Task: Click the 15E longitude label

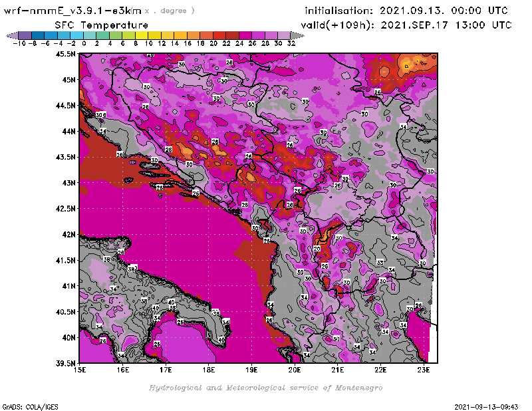Action: pyautogui.click(x=80, y=370)
